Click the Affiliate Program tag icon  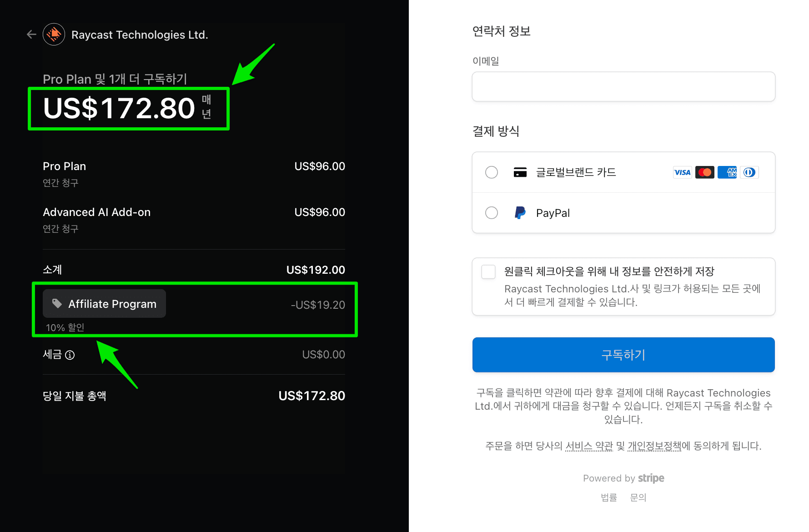coord(57,303)
